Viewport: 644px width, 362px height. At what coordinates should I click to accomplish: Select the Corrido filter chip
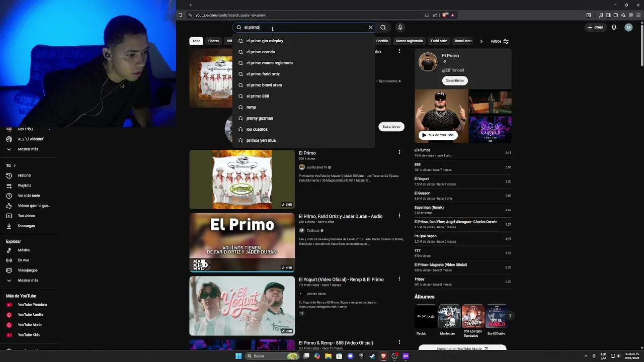(x=382, y=41)
